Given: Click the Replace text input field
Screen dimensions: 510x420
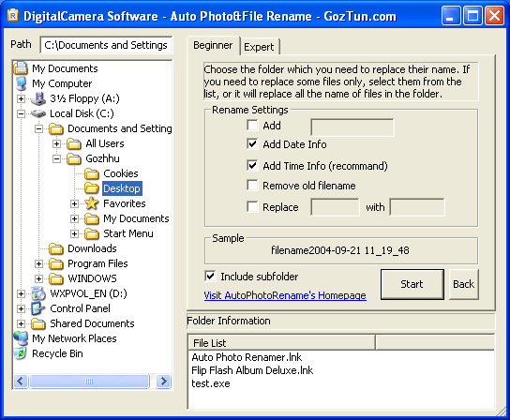Looking at the screenshot, I should [335, 207].
